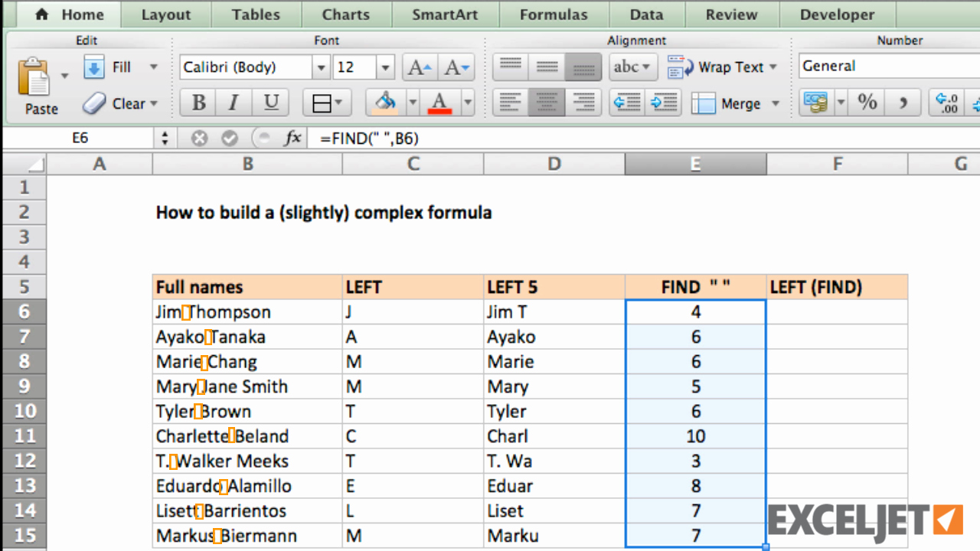Screen dimensions: 980x551
Task: Apply Percent style formatting
Action: (x=867, y=103)
